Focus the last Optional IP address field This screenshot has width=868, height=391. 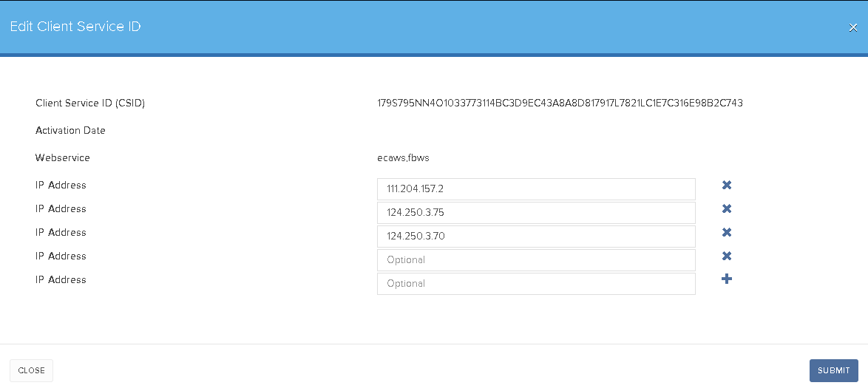[x=536, y=284]
